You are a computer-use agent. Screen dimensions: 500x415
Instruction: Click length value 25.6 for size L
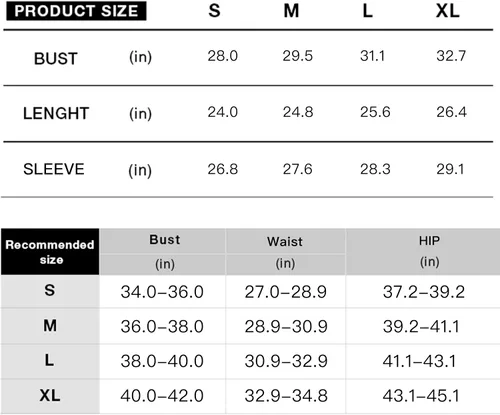[375, 112]
